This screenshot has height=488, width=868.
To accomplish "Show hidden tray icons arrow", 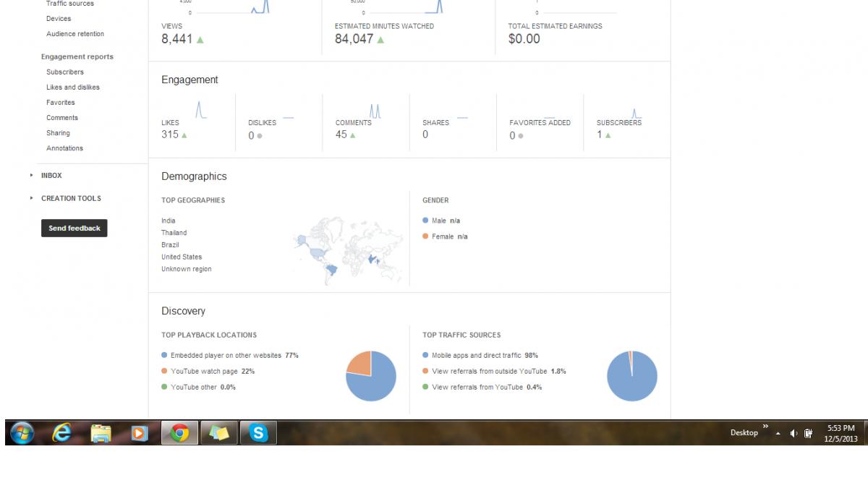I will (778, 433).
